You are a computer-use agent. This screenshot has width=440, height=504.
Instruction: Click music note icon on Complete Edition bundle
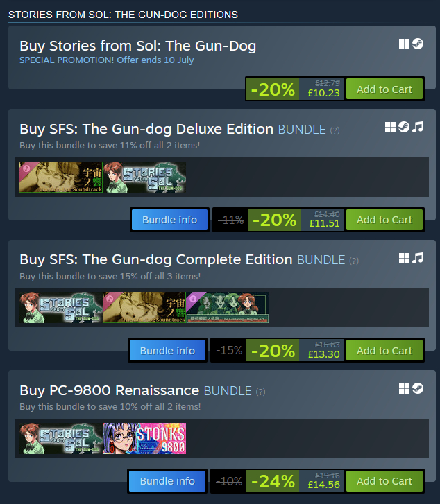coord(418,258)
